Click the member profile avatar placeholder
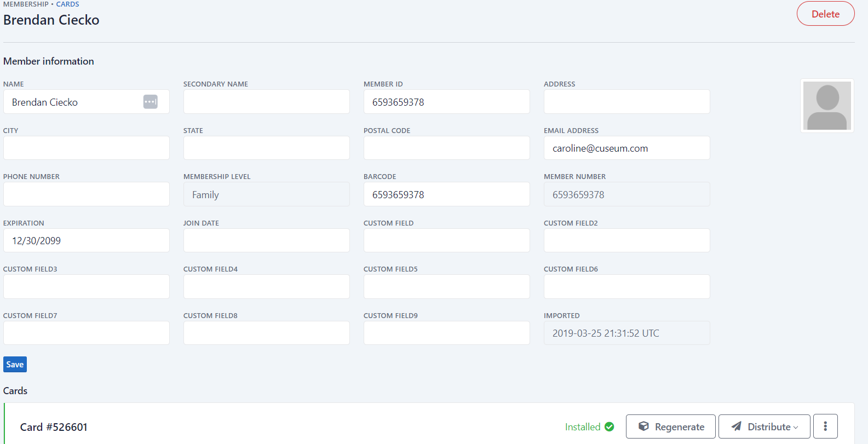This screenshot has width=868, height=444. (827, 106)
